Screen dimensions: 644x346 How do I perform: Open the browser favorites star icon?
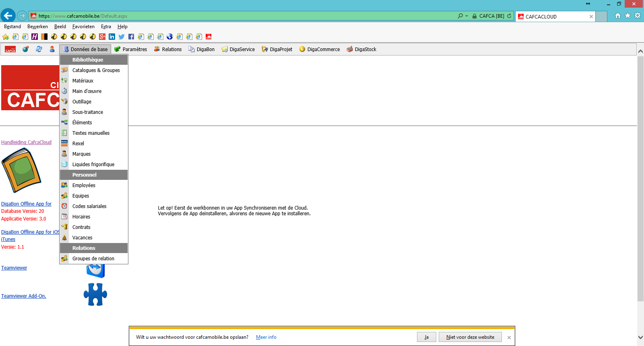pos(627,16)
